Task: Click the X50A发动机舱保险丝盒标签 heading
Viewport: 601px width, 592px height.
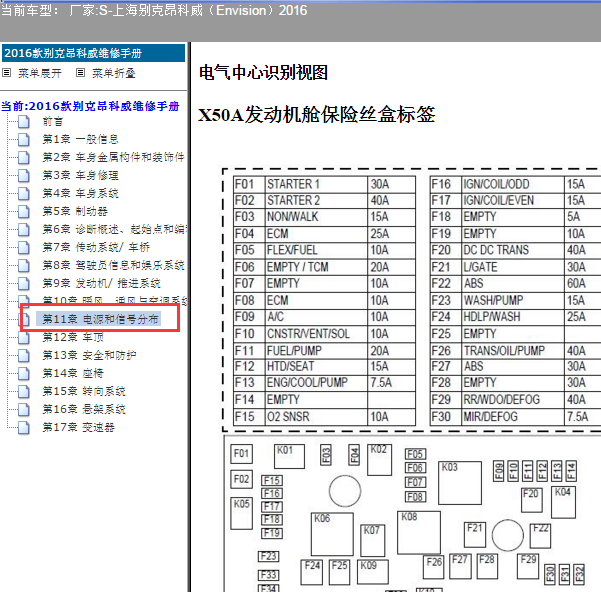Action: coord(317,114)
